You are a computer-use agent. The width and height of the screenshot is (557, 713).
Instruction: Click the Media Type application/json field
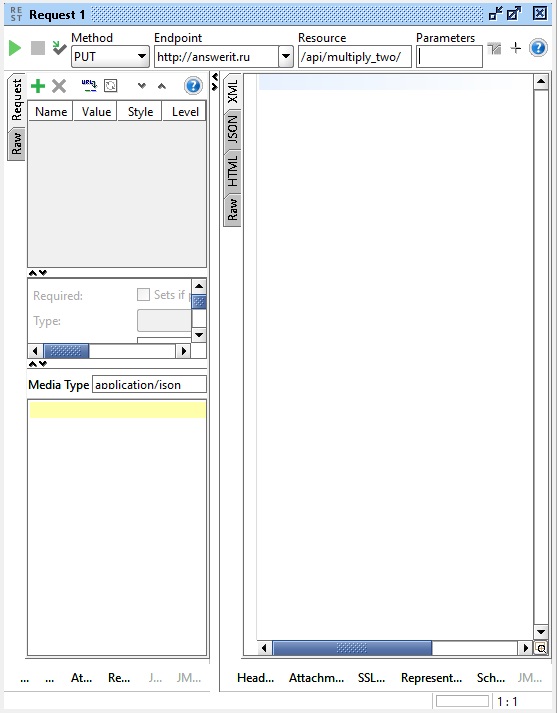149,385
